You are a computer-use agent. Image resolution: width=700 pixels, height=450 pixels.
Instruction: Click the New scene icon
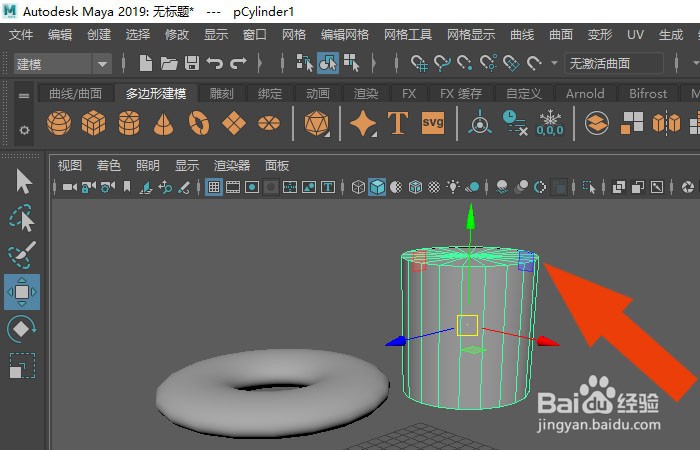pos(146,63)
